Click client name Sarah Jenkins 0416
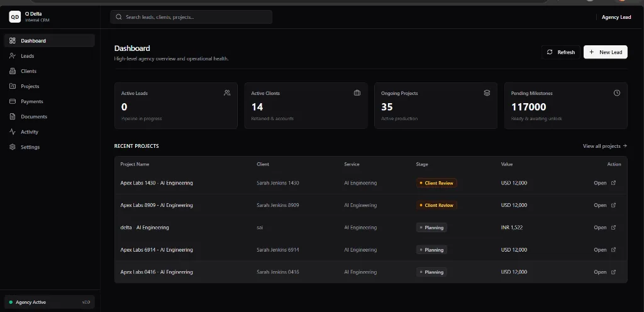Screen dimensions: 644x312 pos(277,272)
